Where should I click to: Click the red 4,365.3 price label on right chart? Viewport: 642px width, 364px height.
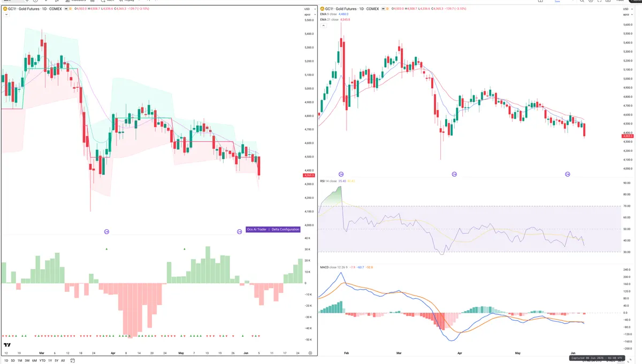tap(626, 136)
